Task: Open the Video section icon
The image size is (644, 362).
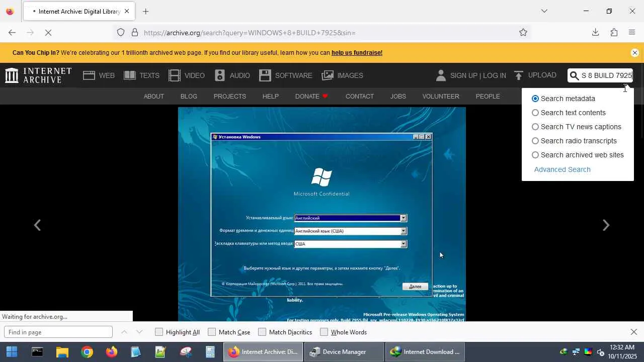Action: [x=175, y=75]
